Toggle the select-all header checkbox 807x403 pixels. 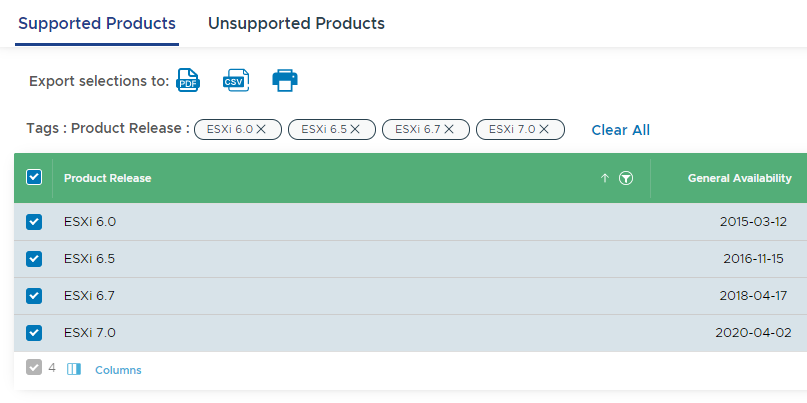click(x=34, y=178)
